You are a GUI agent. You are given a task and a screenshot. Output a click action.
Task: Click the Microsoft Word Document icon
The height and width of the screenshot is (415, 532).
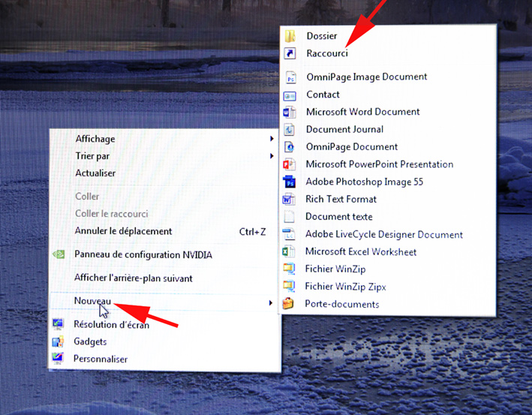coord(289,112)
